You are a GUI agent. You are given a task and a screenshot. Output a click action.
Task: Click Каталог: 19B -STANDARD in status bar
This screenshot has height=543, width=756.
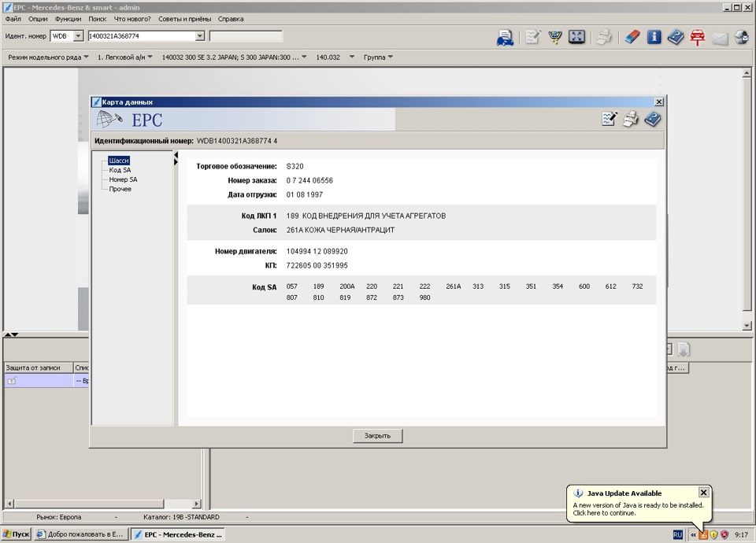[x=181, y=517]
